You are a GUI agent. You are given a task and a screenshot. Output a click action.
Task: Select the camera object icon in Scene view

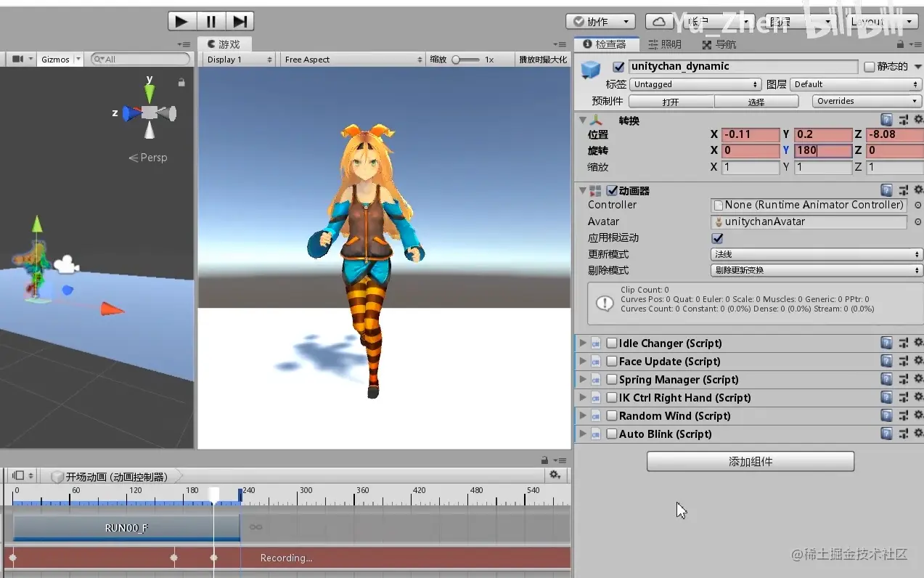[65, 264]
